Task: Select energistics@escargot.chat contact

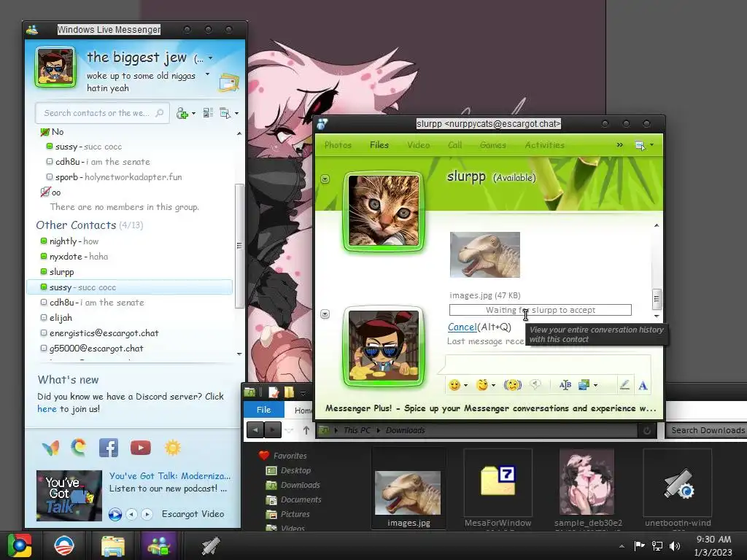Action: click(x=128, y=332)
